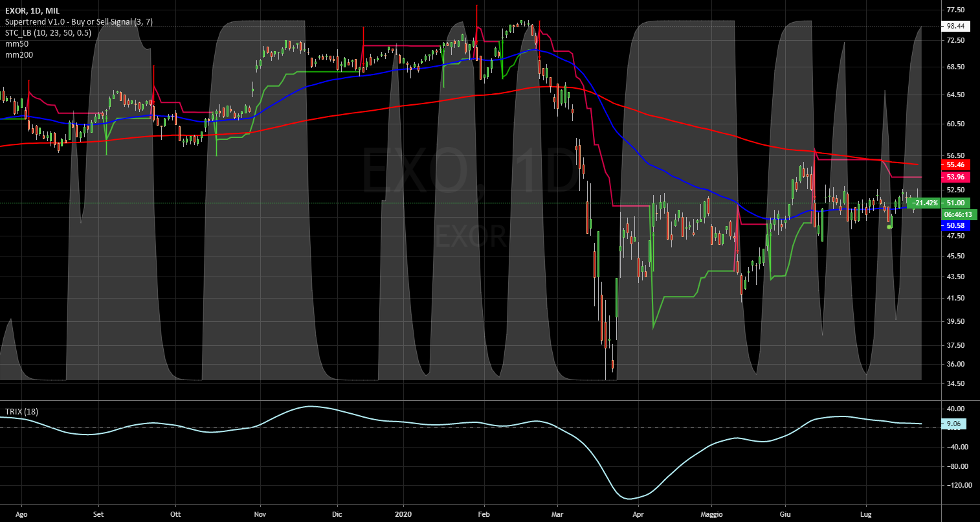
Task: Click the green buy signal dot in July
Action: pos(889,227)
